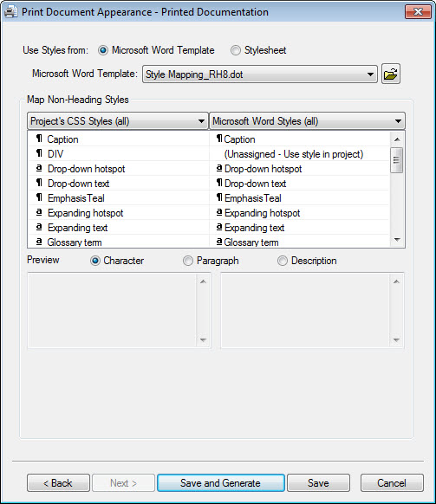The width and height of the screenshot is (436, 504).
Task: Click the Cancel button
Action: pos(392,483)
